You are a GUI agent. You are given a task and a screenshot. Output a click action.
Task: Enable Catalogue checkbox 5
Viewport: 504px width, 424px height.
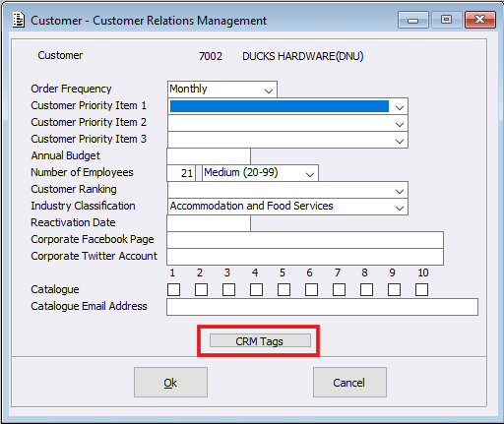point(283,289)
